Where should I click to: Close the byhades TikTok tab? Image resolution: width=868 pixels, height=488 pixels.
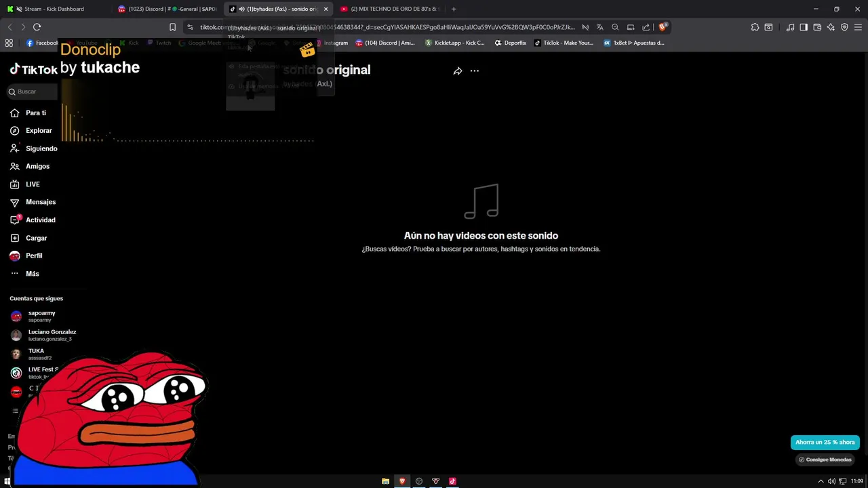(325, 9)
